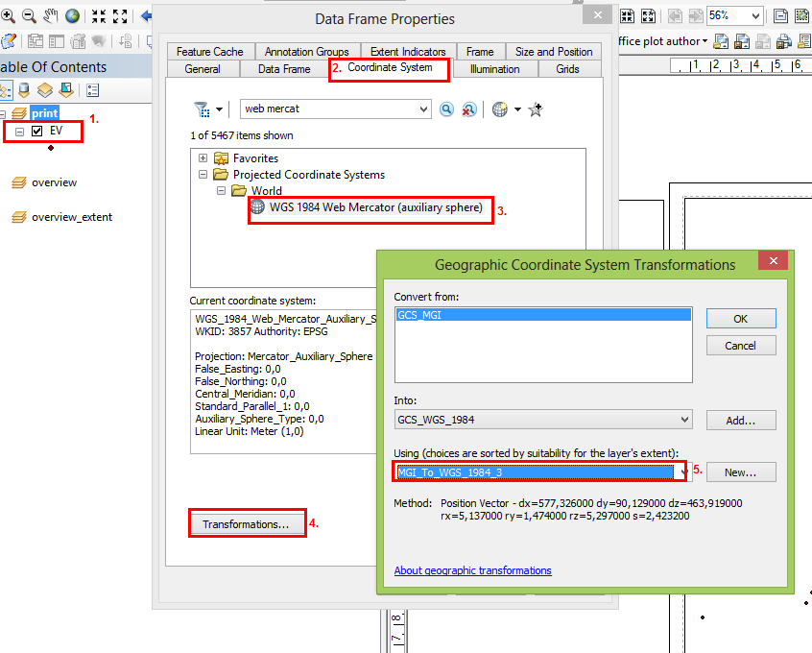This screenshot has width=812, height=653.
Task: Add Web Mercator to Favorites star
Action: coord(536,109)
